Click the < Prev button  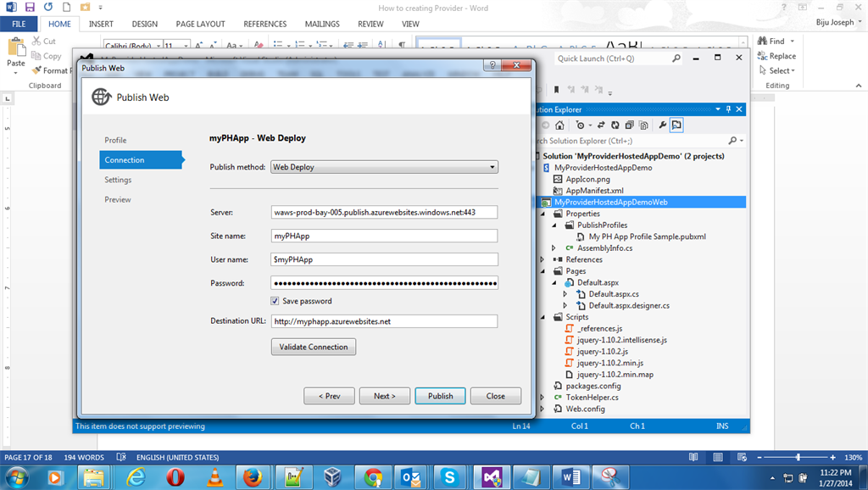[329, 396]
